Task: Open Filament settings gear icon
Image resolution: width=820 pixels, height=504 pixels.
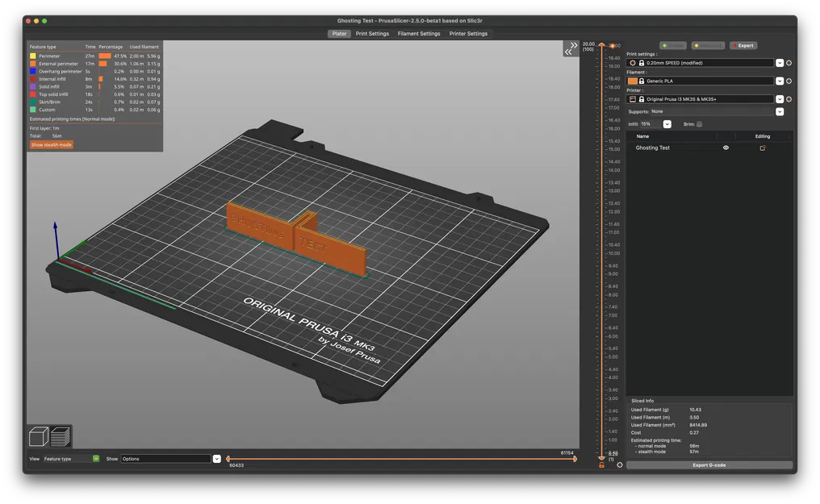Action: click(789, 81)
